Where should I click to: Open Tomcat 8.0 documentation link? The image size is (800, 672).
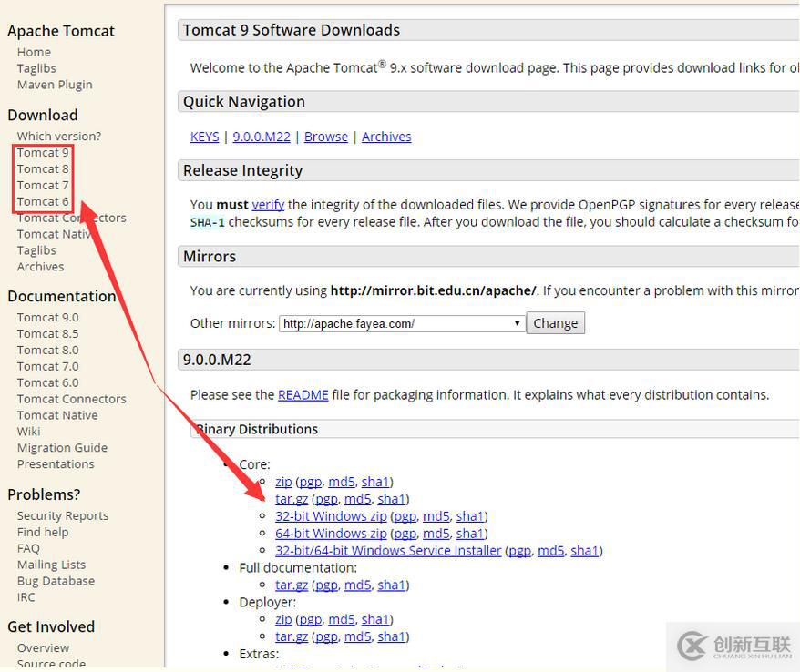tap(47, 350)
